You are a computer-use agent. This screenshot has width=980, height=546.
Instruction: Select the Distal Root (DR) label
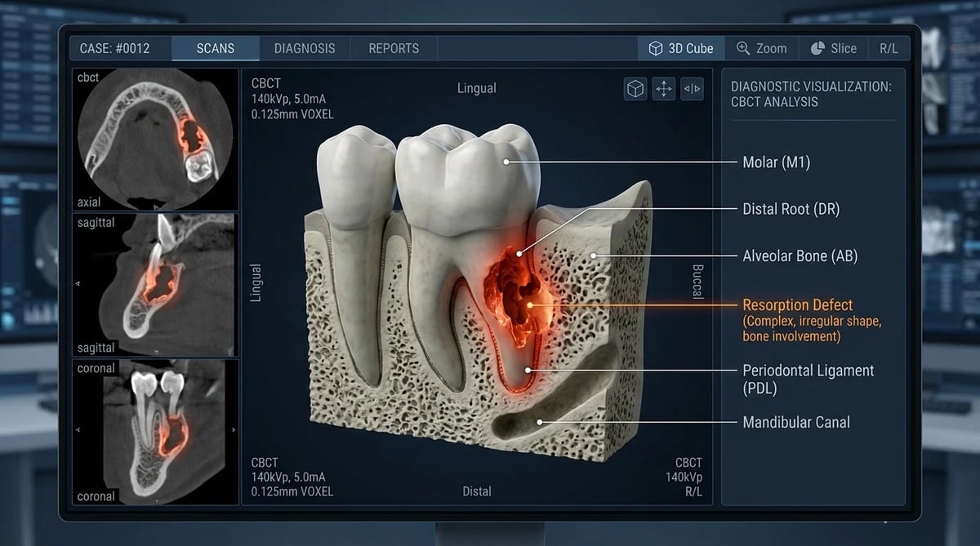coord(791,209)
